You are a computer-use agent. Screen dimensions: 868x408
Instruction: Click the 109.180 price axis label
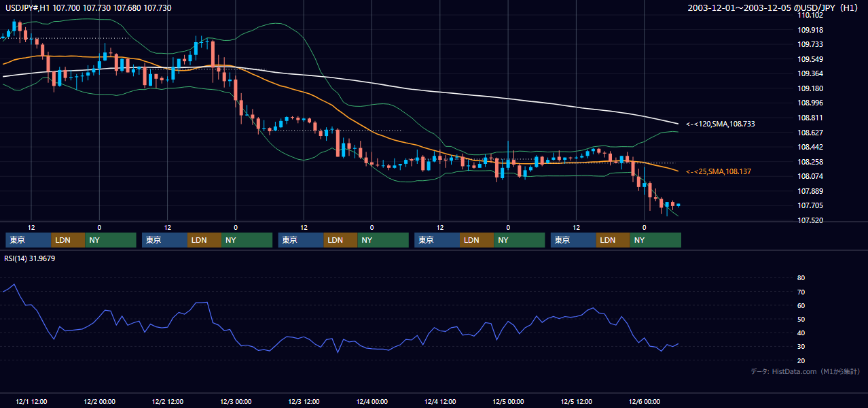(810, 88)
